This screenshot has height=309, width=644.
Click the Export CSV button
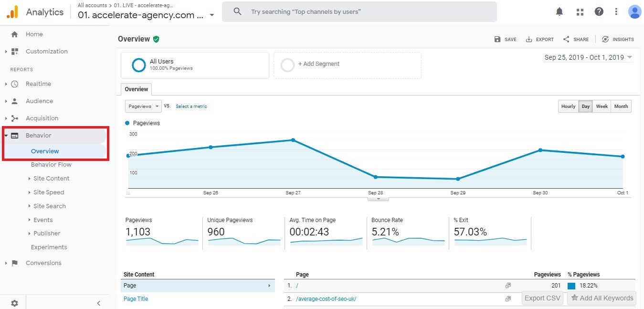[x=542, y=298]
